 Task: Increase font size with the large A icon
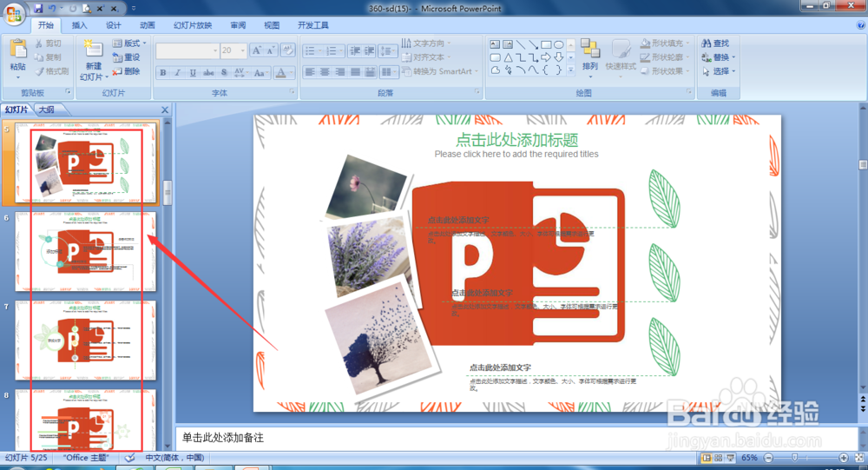(256, 50)
